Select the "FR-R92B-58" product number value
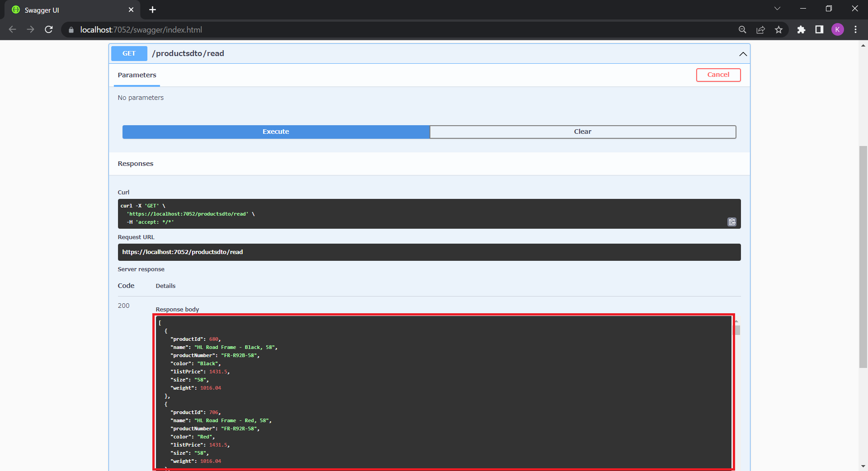Image resolution: width=868 pixels, height=471 pixels. [x=239, y=355]
